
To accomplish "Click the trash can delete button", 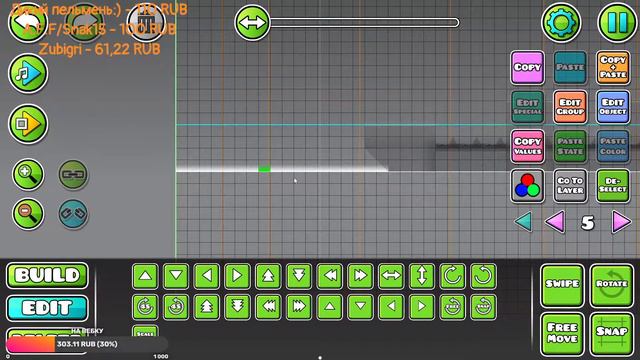I will 147,22.
